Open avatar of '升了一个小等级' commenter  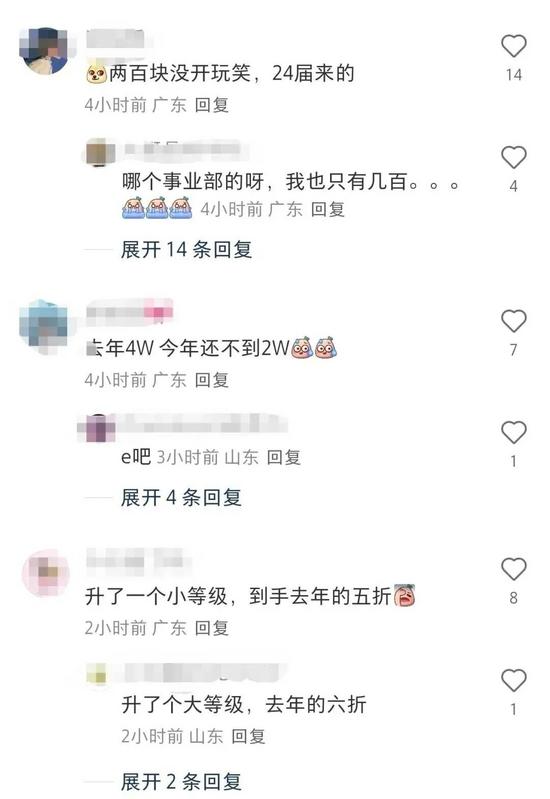[x=45, y=573]
